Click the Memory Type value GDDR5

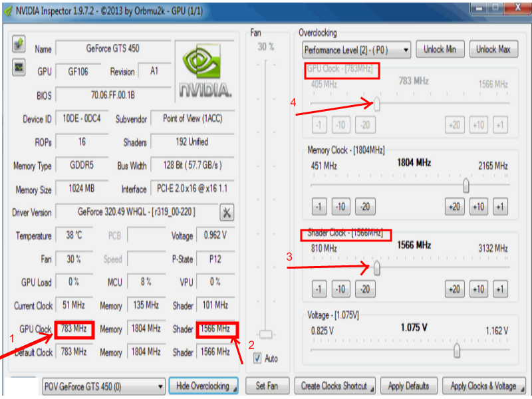click(x=82, y=165)
